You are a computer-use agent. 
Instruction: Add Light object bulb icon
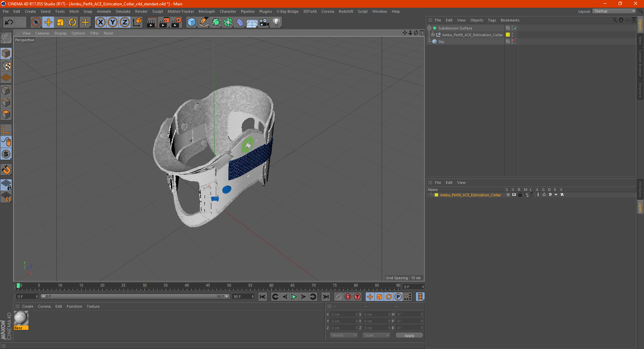[276, 22]
